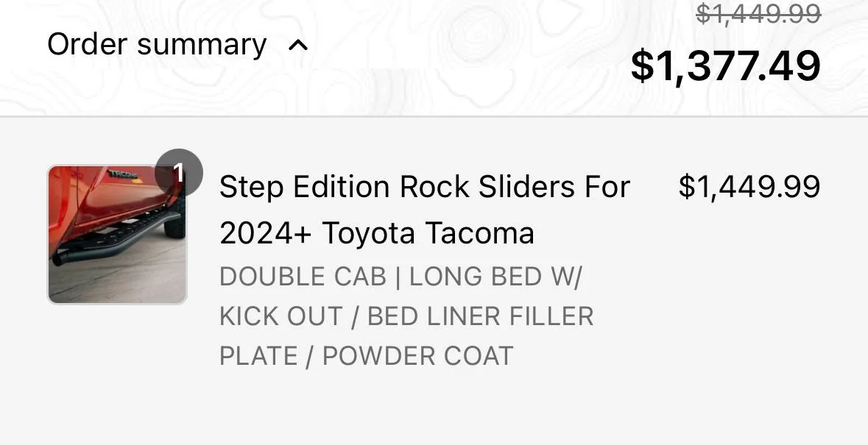This screenshot has height=445, width=868.
Task: Click the DOUBLE CAB | LONG BED variant line
Action: 401,277
